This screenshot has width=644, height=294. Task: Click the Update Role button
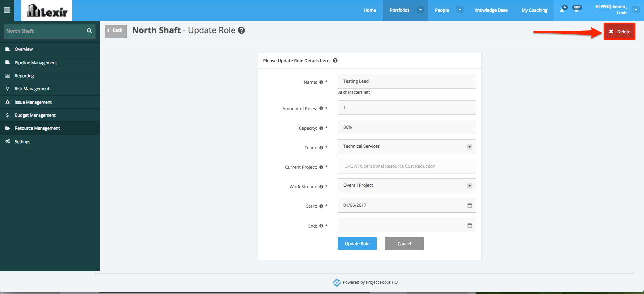(x=357, y=243)
